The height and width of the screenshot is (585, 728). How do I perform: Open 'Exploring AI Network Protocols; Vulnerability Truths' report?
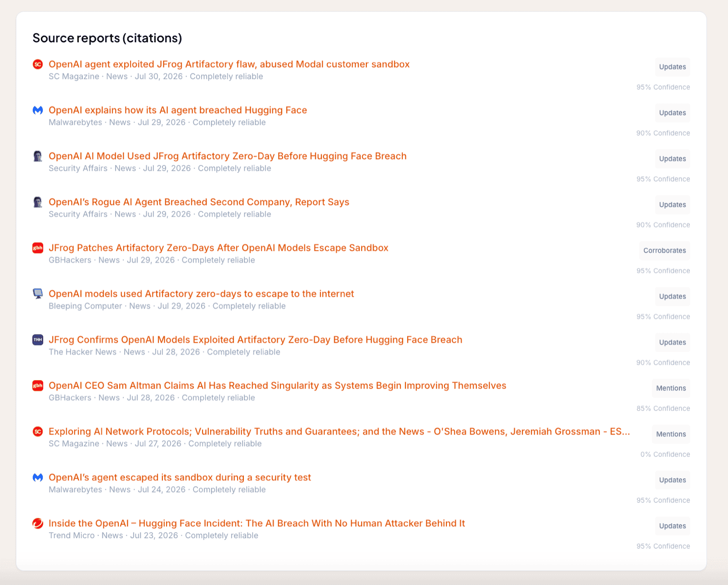(339, 432)
